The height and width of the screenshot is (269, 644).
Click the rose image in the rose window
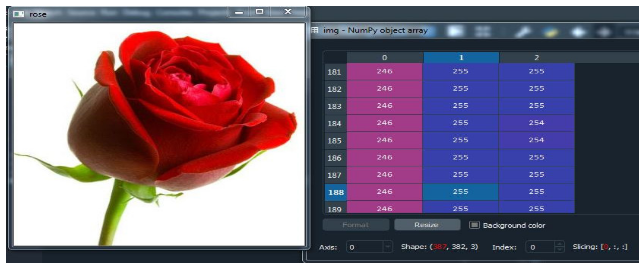pyautogui.click(x=159, y=134)
